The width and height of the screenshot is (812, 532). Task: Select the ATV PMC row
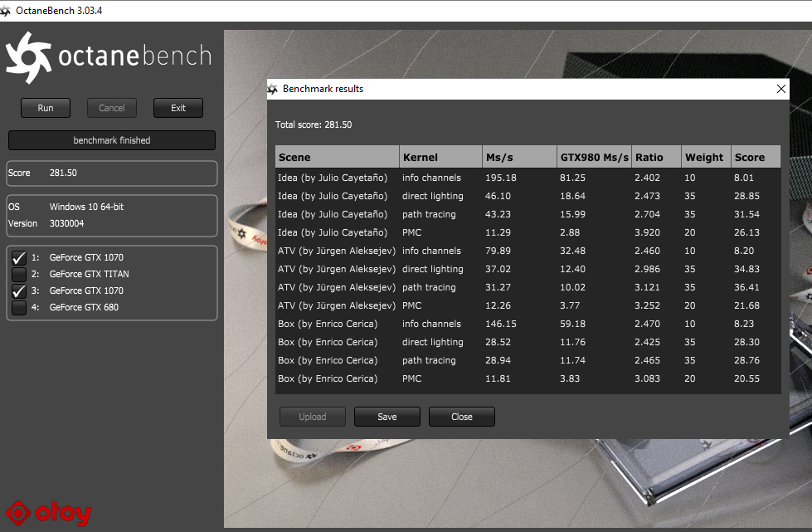point(528,305)
